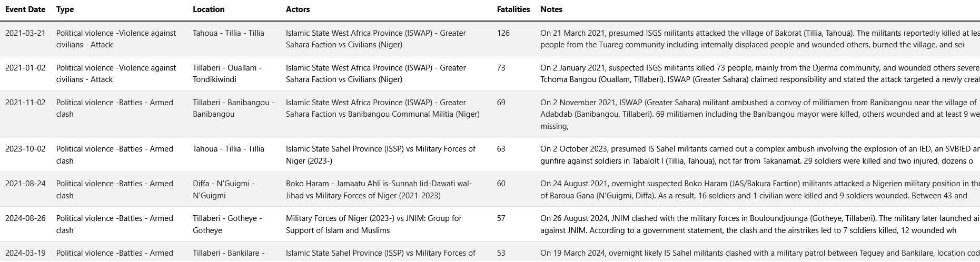The width and height of the screenshot is (980, 262).
Task: Click the Actors column header
Action: 298,9
